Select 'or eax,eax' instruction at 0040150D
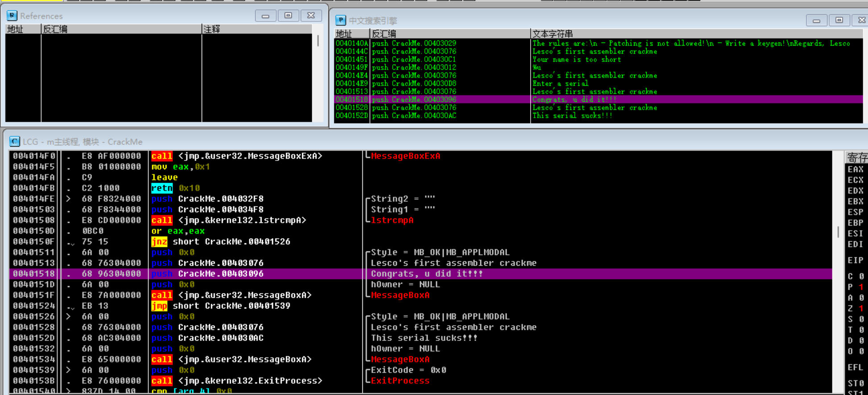The height and width of the screenshot is (395, 868). coord(420,230)
